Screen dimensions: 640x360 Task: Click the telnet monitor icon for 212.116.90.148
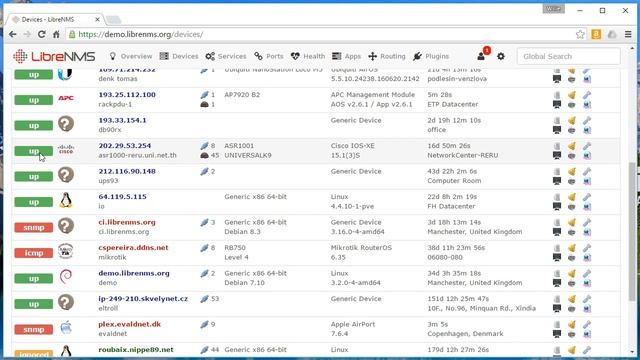[x=557, y=181]
